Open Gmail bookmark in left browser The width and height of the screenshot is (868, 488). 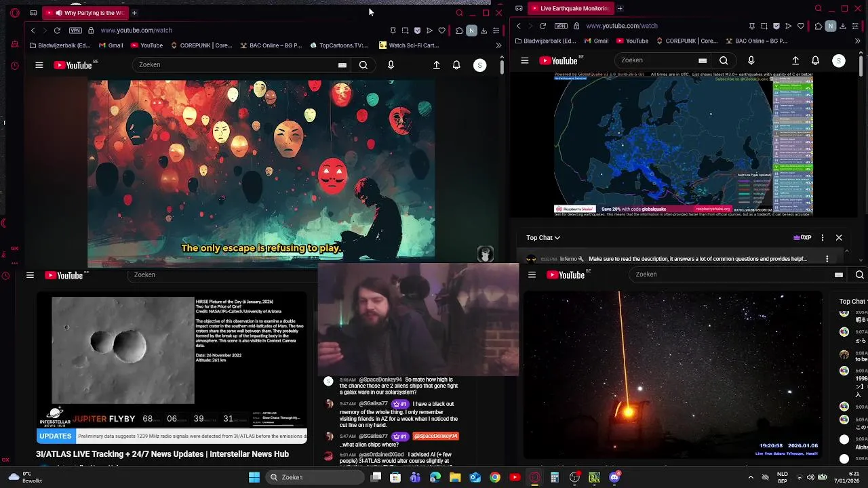(111, 45)
